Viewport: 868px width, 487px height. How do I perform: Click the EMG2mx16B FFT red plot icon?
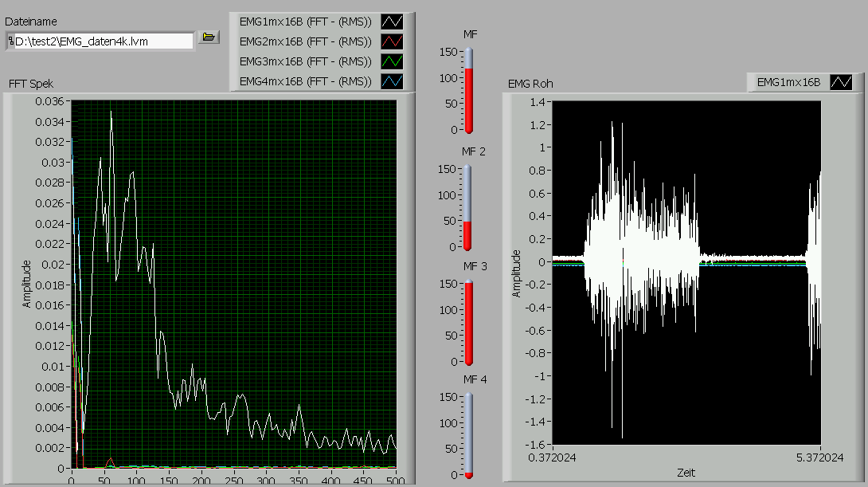click(x=392, y=41)
